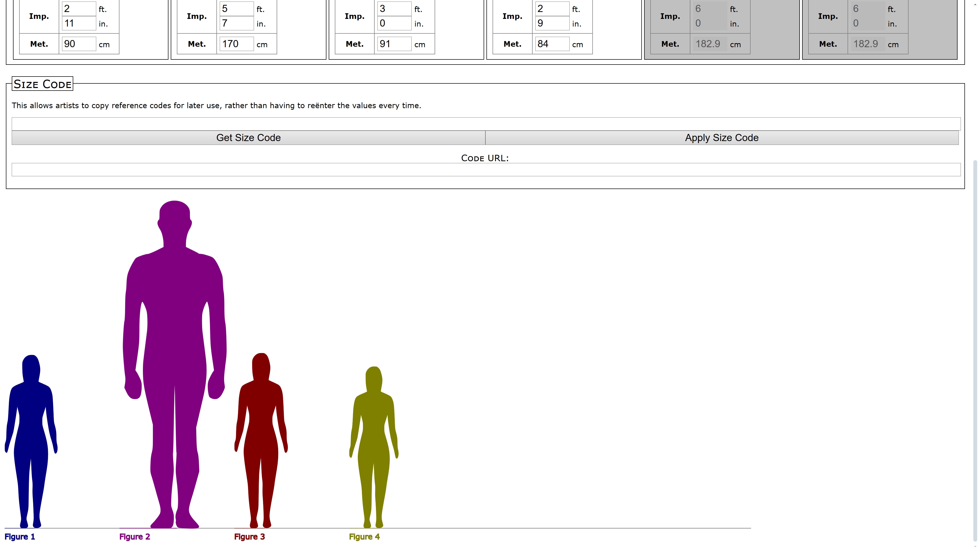Click the Apply Size Code button
Image resolution: width=980 pixels, height=551 pixels.
[721, 138]
